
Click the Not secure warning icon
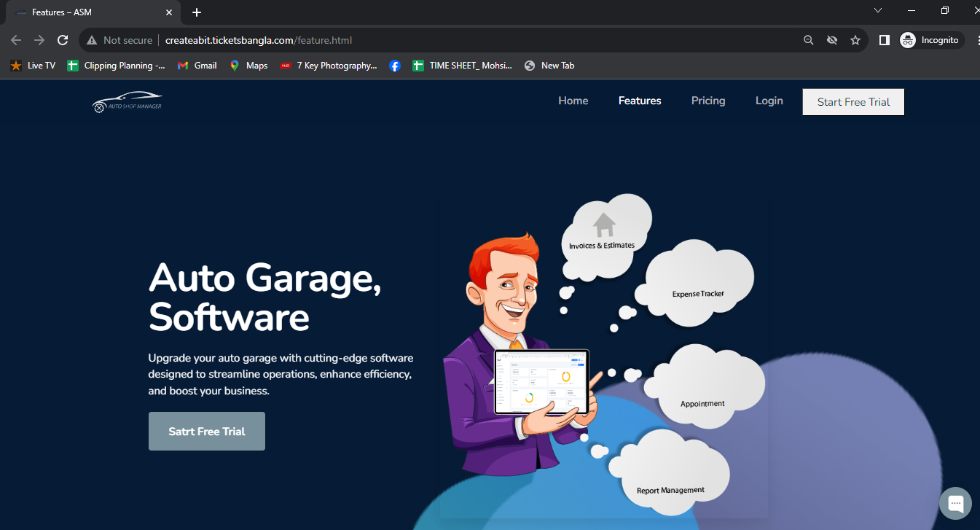pos(92,40)
